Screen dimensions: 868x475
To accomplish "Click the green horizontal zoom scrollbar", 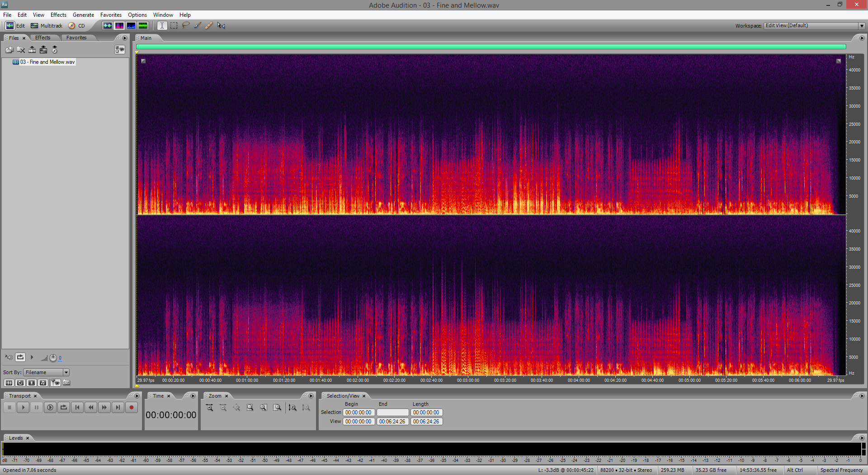I will coord(491,47).
